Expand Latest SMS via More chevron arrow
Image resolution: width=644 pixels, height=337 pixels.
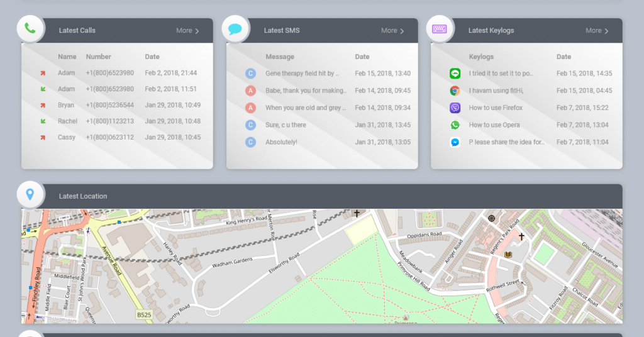coord(402,31)
